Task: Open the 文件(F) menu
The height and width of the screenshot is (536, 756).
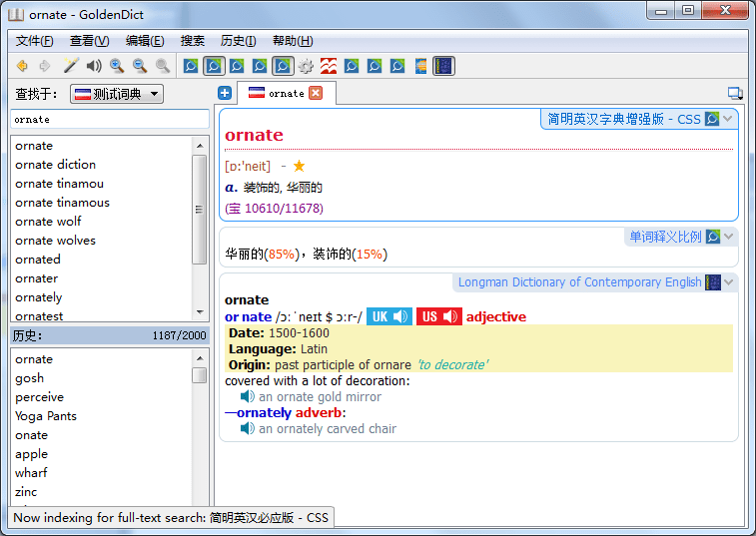Action: click(34, 41)
